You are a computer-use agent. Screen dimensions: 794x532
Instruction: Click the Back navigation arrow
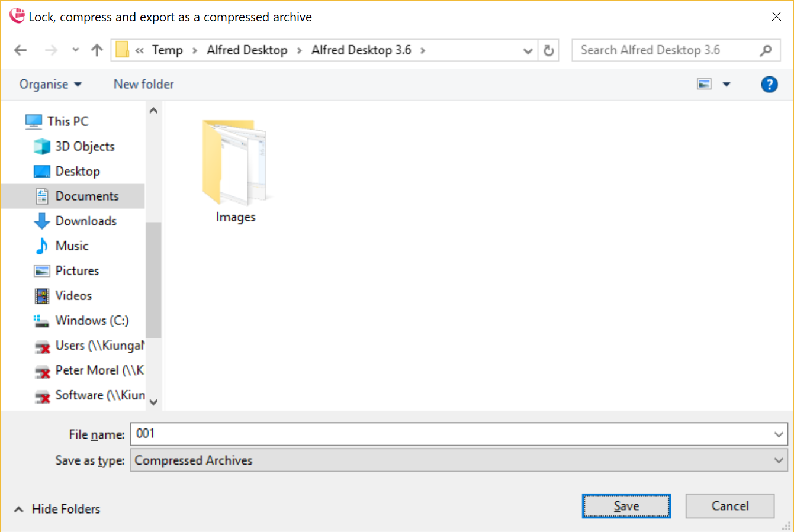click(21, 50)
